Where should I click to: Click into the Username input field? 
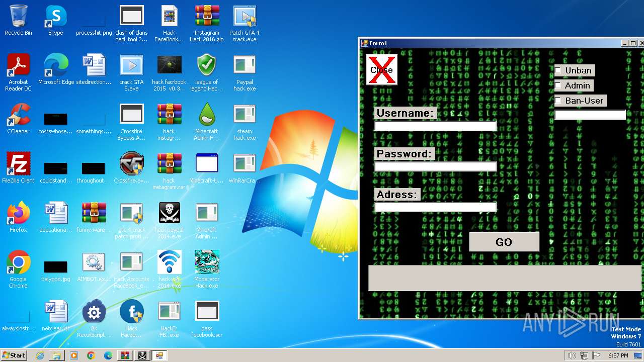tap(436, 126)
